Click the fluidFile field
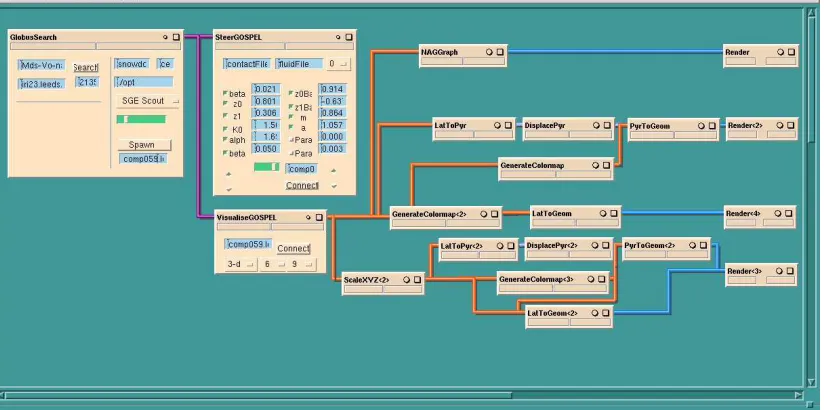 point(299,64)
